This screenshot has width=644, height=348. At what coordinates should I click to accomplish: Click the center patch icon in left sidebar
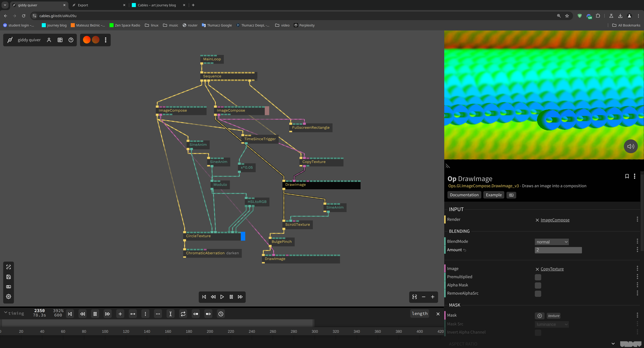(x=9, y=267)
